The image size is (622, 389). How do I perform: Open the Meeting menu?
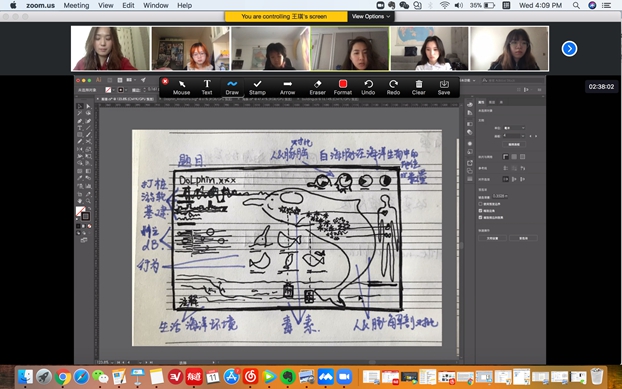point(76,5)
